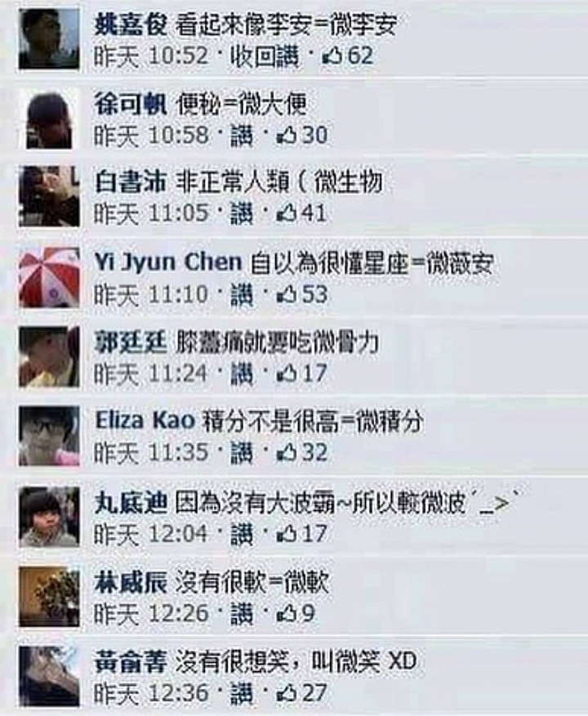Unlike the comment by 姚嘉俊 via 收回讚
This screenshot has width=588, height=716.
point(265,56)
